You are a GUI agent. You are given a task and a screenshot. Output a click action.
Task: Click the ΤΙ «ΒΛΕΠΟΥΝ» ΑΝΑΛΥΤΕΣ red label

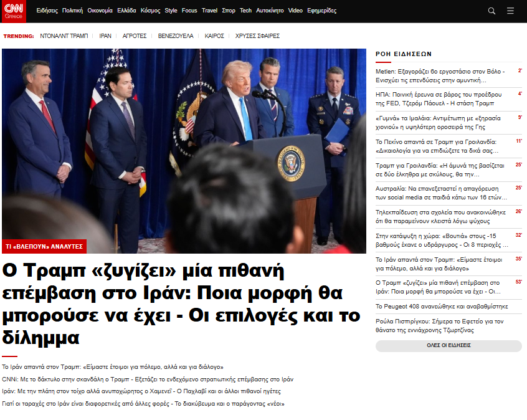point(44,246)
